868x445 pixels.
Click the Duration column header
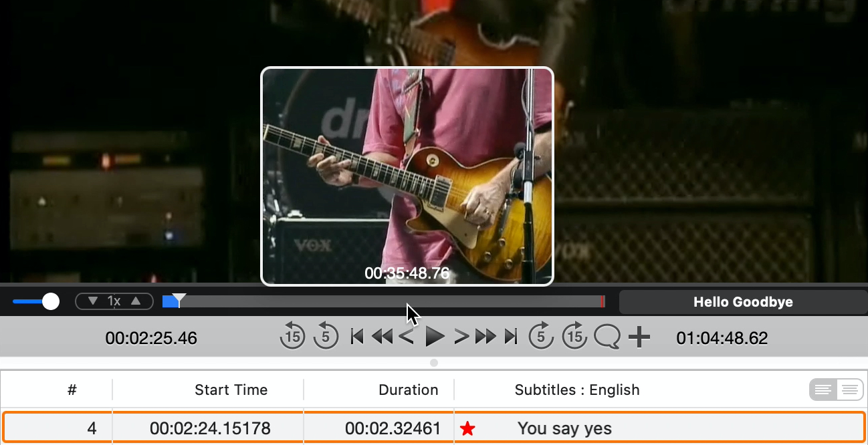click(409, 390)
